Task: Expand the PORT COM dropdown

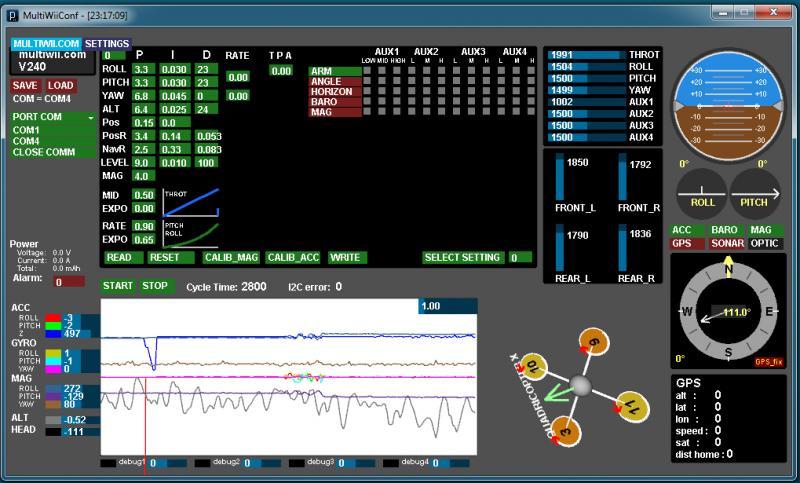Action: click(x=54, y=117)
